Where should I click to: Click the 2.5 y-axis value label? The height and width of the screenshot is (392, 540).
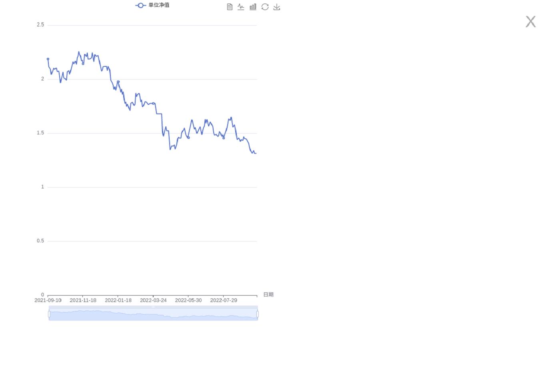point(40,25)
